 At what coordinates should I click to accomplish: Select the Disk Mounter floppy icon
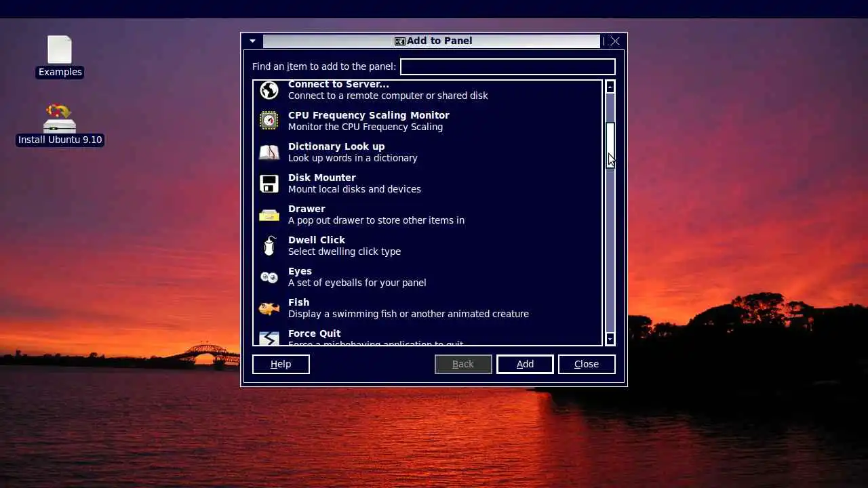pyautogui.click(x=269, y=183)
